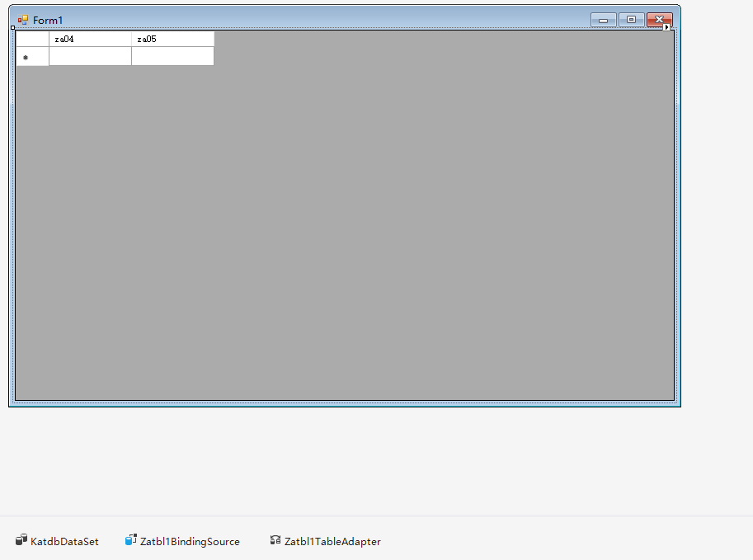Click the Zatbl1BindingSource label in component tray

[x=190, y=541]
